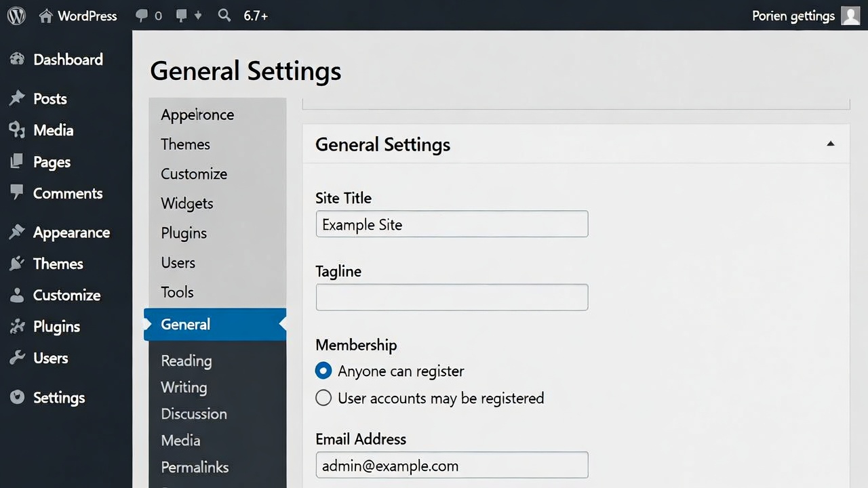Click the Posts pushpin icon
Image resolution: width=868 pixels, height=488 pixels.
[x=17, y=99]
